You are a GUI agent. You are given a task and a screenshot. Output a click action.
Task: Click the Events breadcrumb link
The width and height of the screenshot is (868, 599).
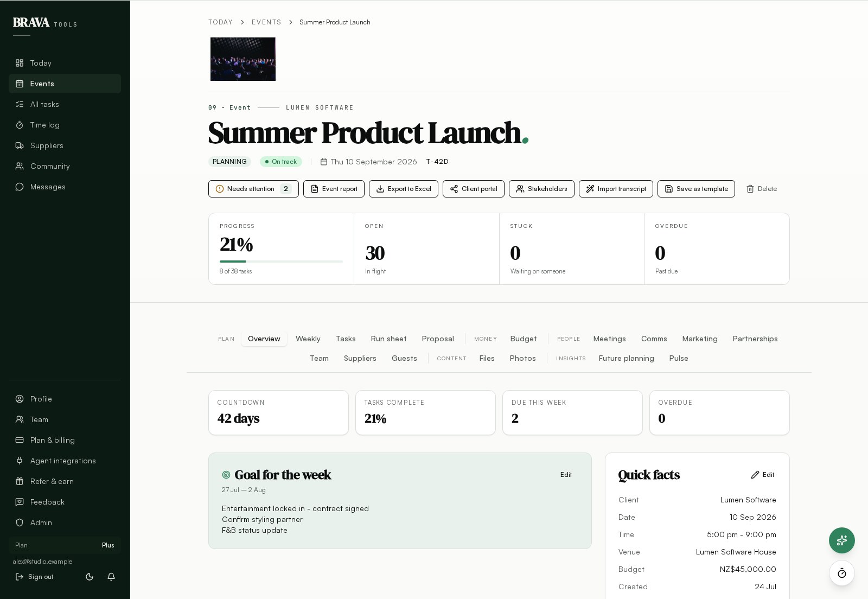[266, 22]
